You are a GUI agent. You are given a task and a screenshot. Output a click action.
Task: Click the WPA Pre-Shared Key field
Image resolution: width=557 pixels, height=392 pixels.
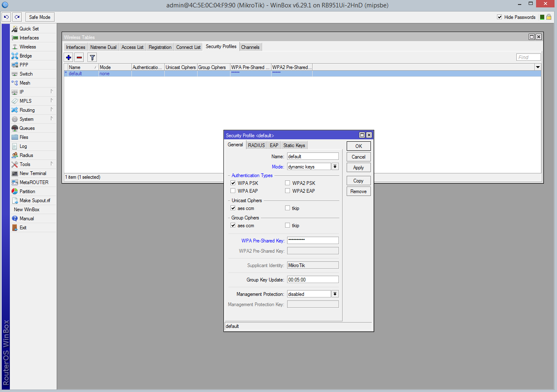pos(313,240)
